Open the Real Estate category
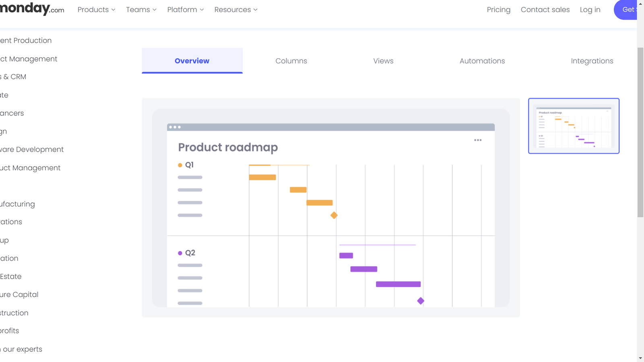The width and height of the screenshot is (644, 362). [11, 276]
